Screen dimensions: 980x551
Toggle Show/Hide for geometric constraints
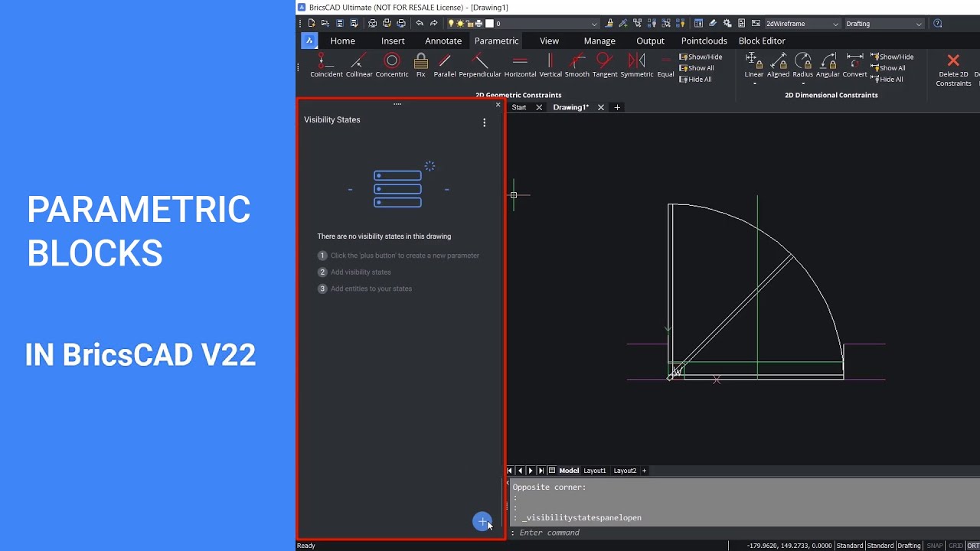(701, 57)
